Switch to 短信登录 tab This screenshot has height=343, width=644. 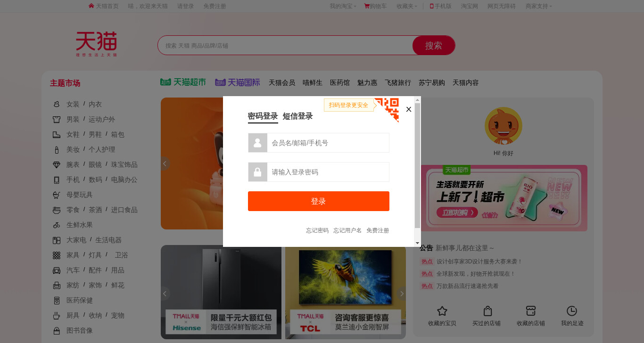pos(298,116)
